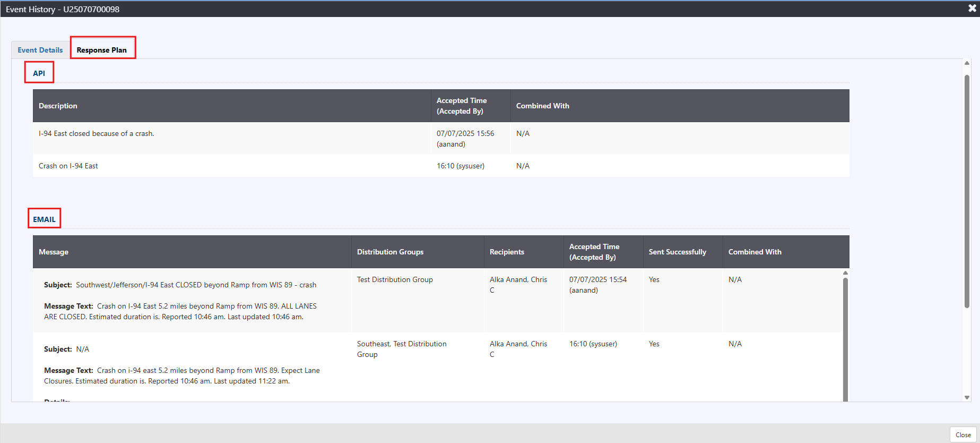
Task: Select the 'I-94 East closed because of a crash' row
Action: [x=97, y=134]
